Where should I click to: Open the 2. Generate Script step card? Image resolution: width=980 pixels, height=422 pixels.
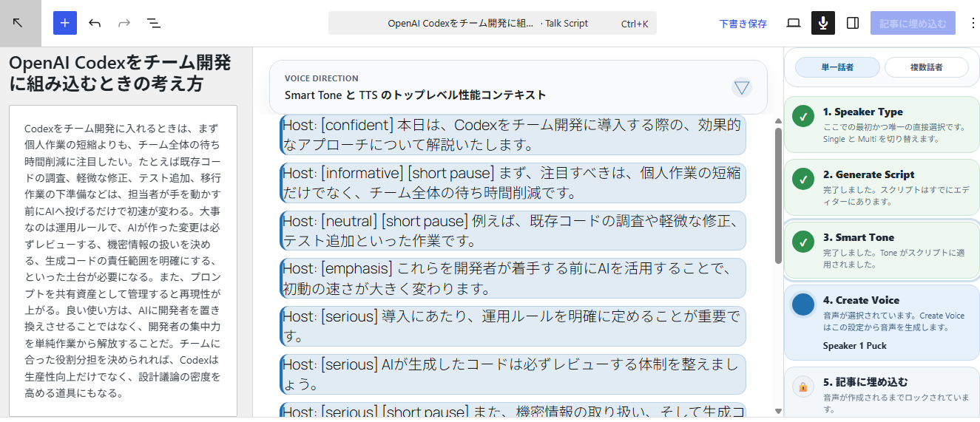tap(882, 187)
